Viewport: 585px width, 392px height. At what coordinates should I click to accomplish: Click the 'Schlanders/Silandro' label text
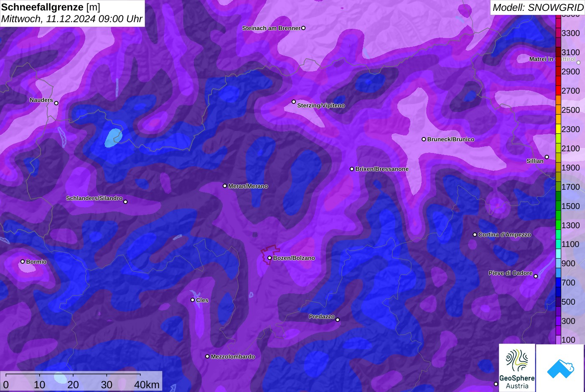point(94,198)
